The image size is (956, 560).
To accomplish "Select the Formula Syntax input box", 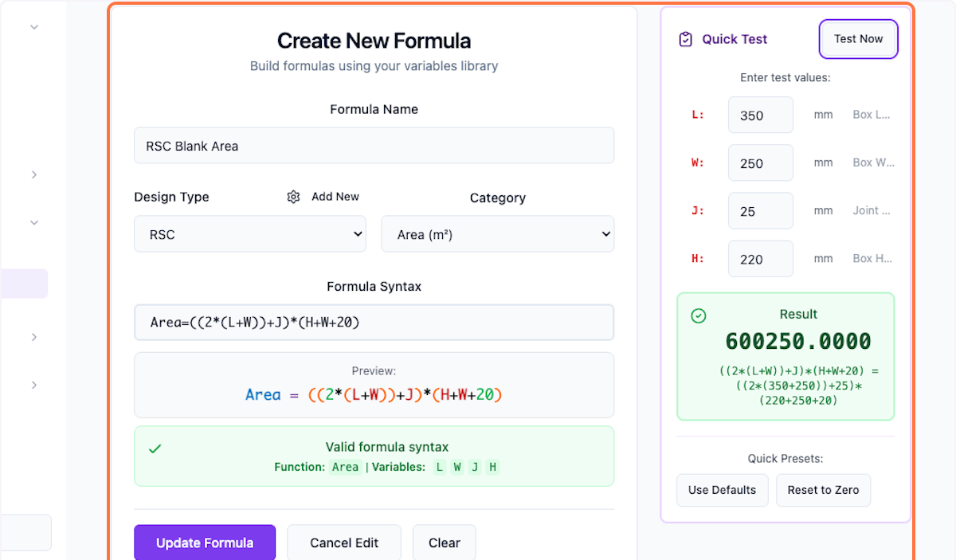I will 374,322.
